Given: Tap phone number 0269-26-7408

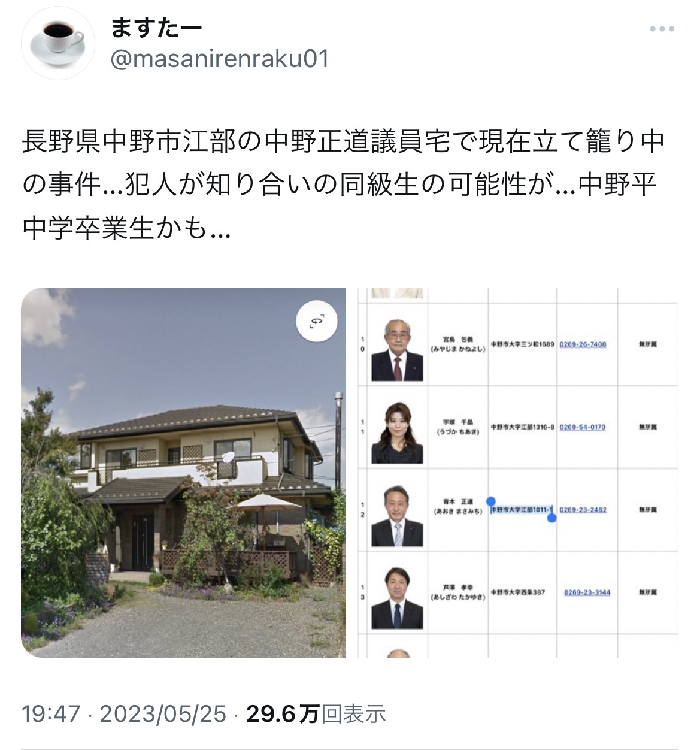Looking at the screenshot, I should [583, 344].
